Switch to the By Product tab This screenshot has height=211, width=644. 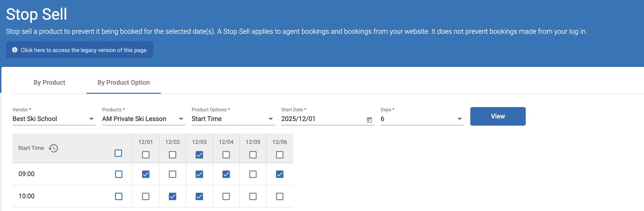pos(49,82)
